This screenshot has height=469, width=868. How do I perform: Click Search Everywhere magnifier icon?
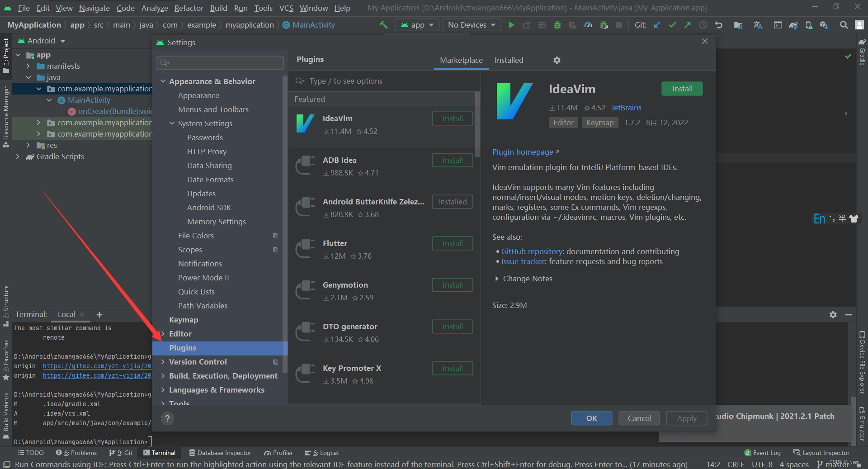pos(844,25)
